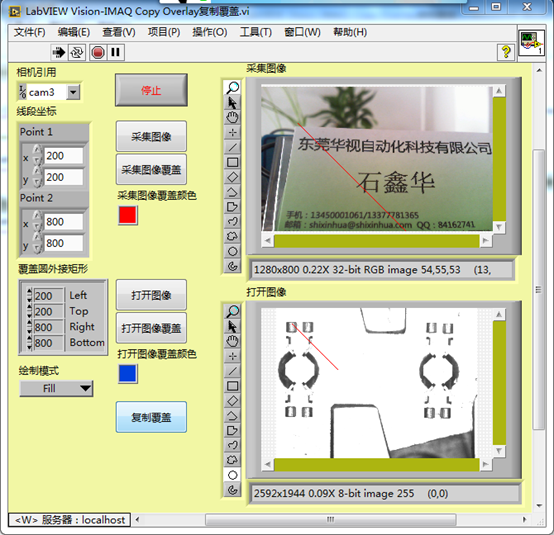This screenshot has width=554, height=535.
Task: Click the Point 2 y value stepper
Action: pos(37,243)
